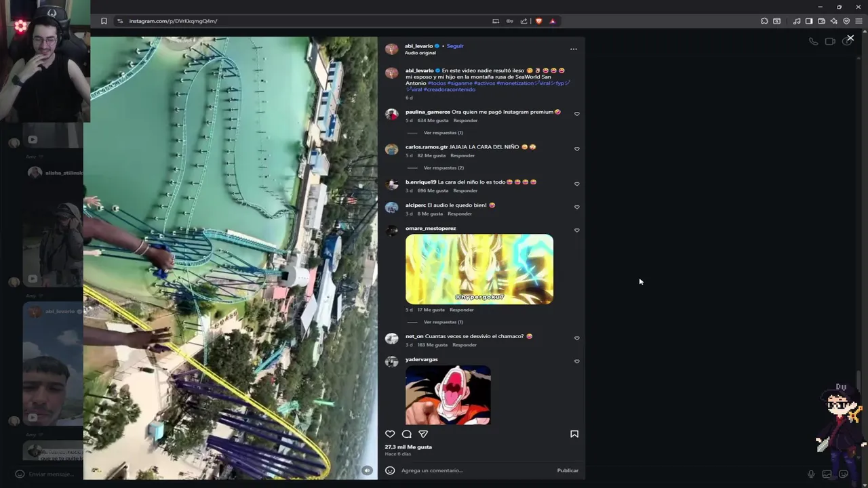Open the search tabs icon in the toolbar
868x488 pixels.
(776, 21)
